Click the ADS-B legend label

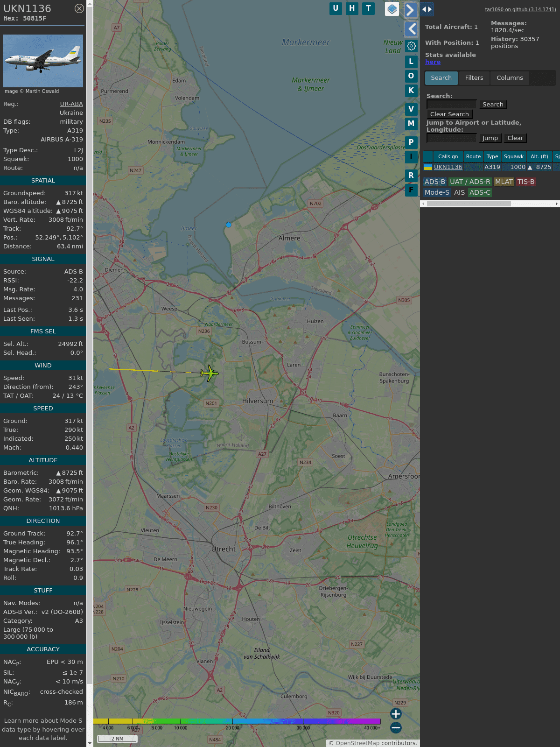(435, 182)
